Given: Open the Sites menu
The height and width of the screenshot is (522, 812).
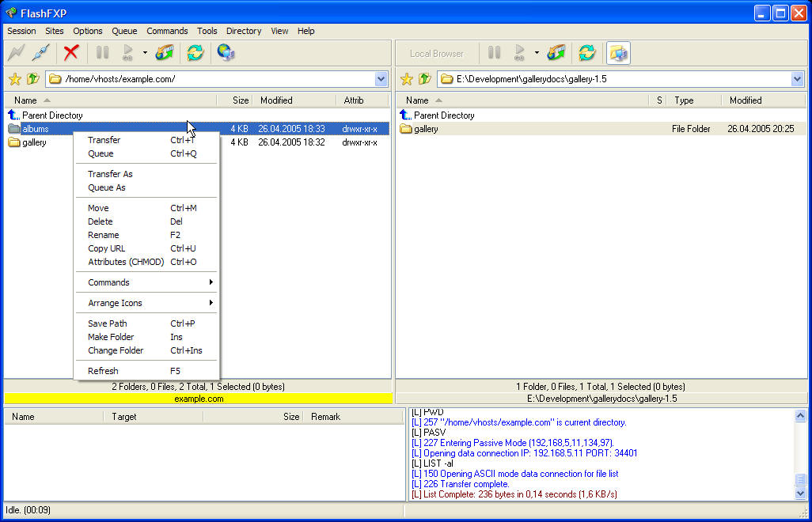Looking at the screenshot, I should (55, 31).
